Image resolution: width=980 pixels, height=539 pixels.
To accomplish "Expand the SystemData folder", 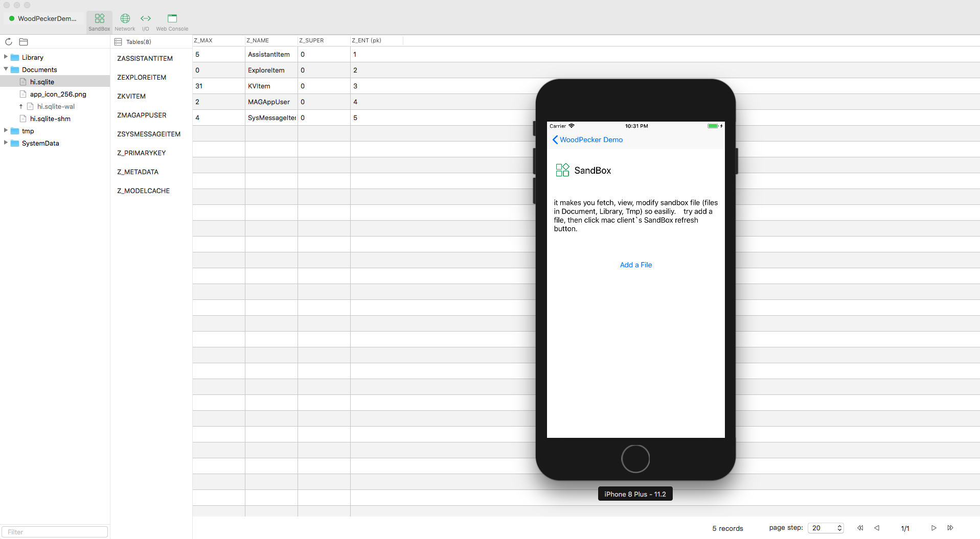I will [6, 143].
